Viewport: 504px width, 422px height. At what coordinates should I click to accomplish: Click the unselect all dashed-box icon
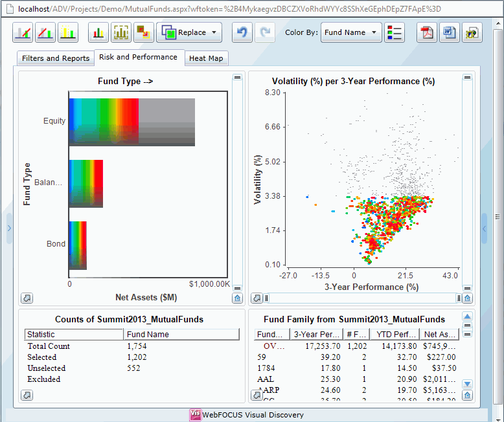pyautogui.click(x=121, y=32)
